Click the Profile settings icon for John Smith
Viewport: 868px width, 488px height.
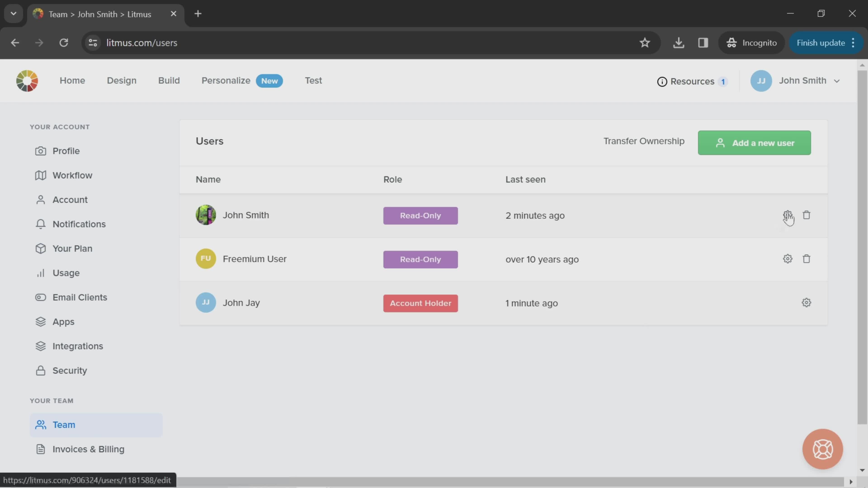pyautogui.click(x=788, y=215)
